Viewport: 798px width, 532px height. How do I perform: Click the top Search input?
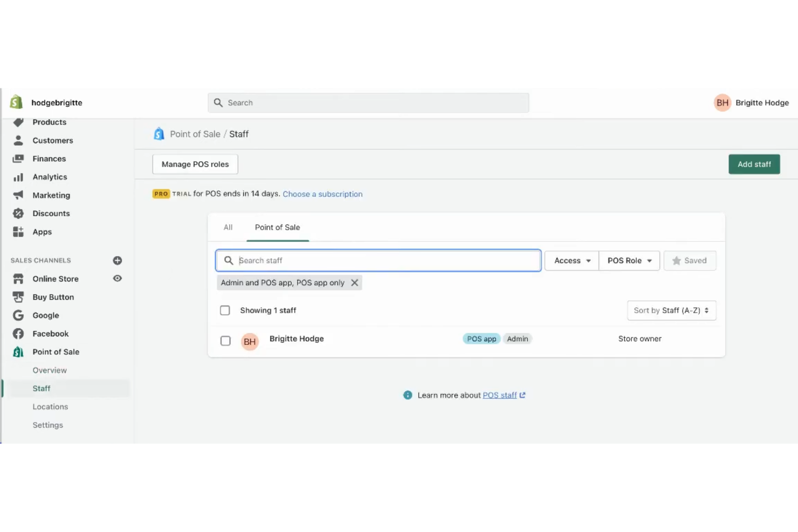[x=368, y=102]
